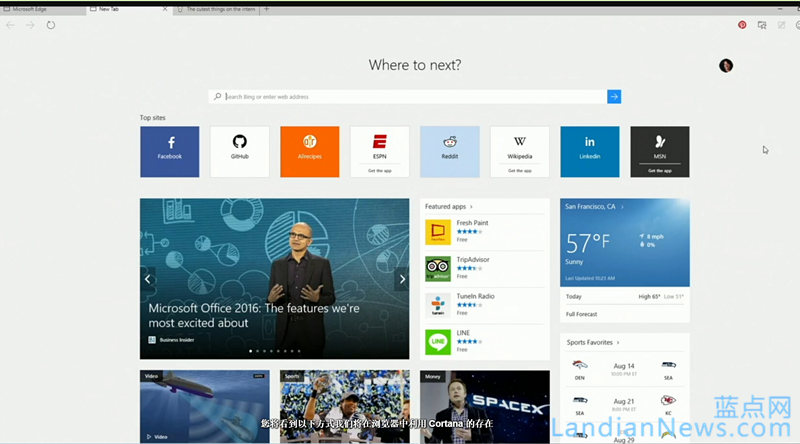
Task: Open the Facebook top site tile
Action: [169, 152]
